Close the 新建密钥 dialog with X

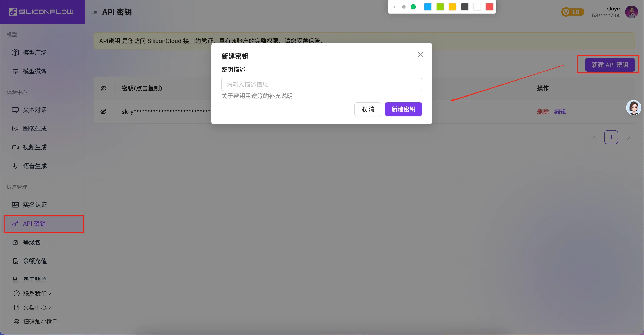[x=421, y=55]
